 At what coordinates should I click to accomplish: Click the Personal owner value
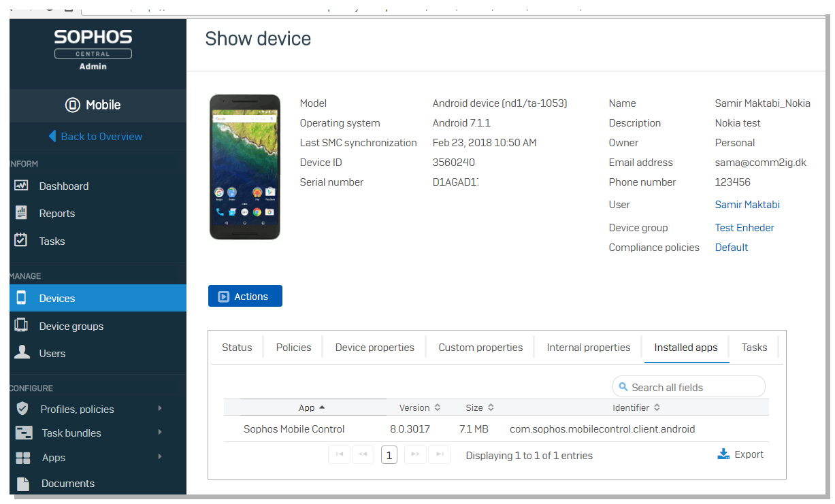735,143
